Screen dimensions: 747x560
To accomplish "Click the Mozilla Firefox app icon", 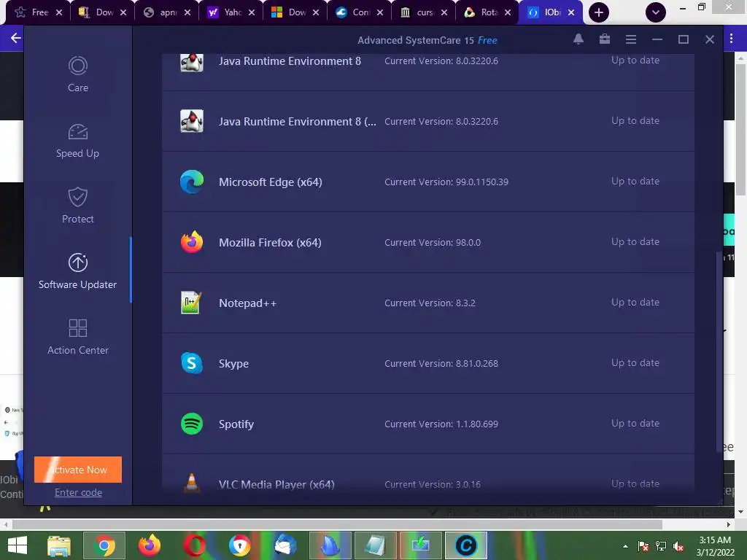I will tap(192, 242).
